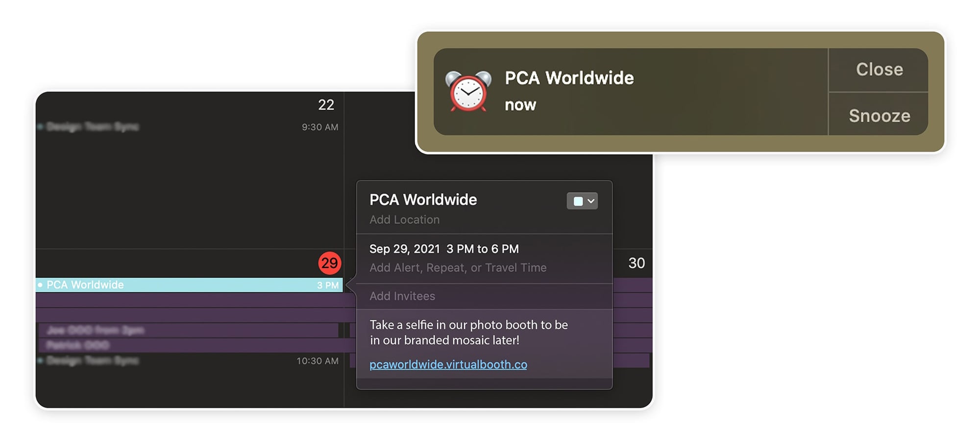This screenshot has width=980, height=447.
Task: Click the event time 3 PM to 6 PM
Action: 482,249
